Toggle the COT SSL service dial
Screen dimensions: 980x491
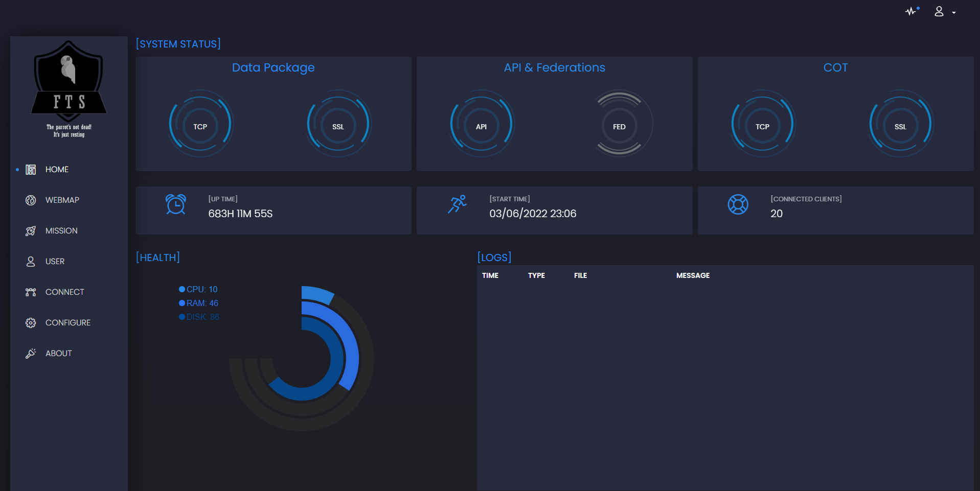[901, 124]
